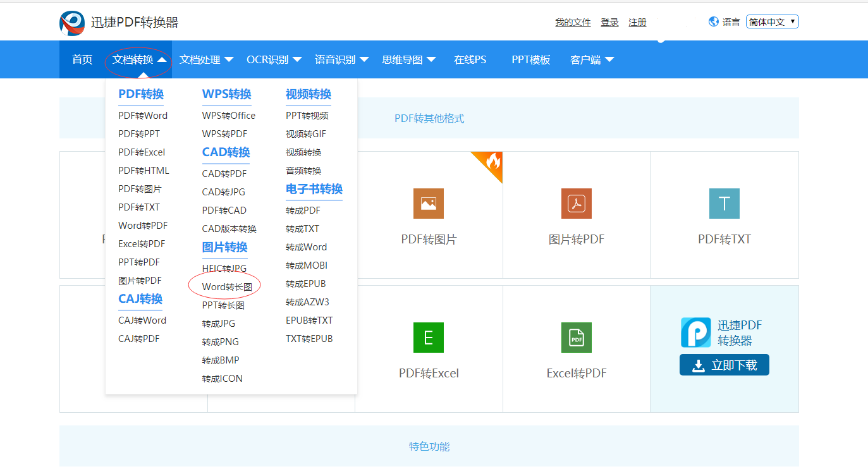868x476 pixels.
Task: Open the 在线PS nav item
Action: (470, 59)
